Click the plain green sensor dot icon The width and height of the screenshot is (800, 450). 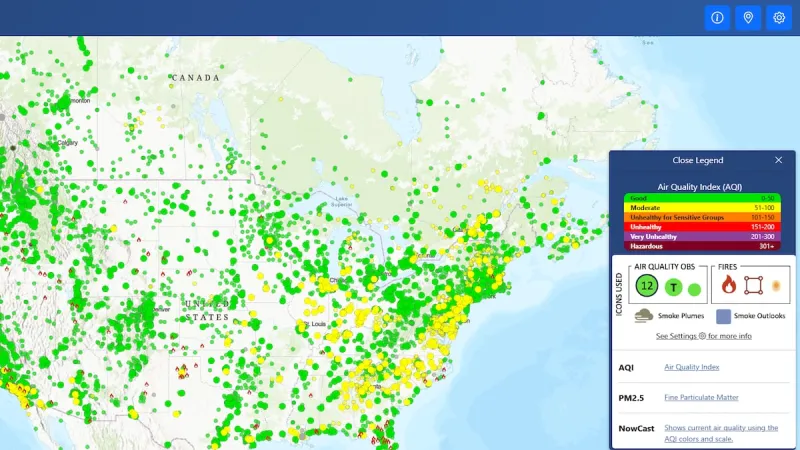pyautogui.click(x=694, y=290)
